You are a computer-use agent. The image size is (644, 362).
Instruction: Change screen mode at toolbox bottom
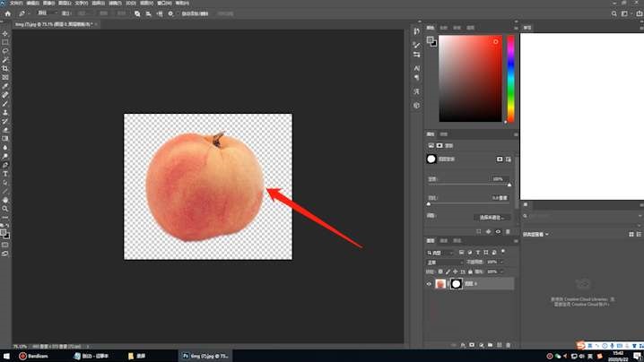(5, 254)
